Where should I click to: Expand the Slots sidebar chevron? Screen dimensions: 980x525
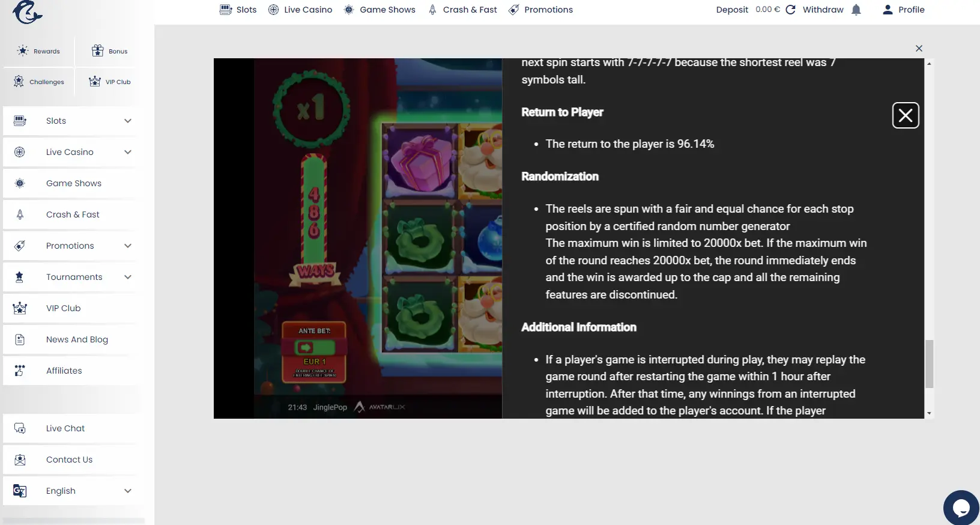(x=128, y=121)
